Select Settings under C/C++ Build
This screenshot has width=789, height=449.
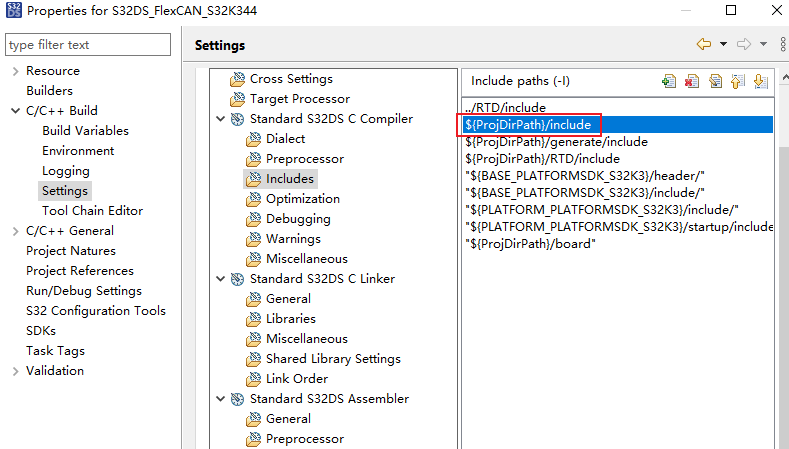coord(64,191)
